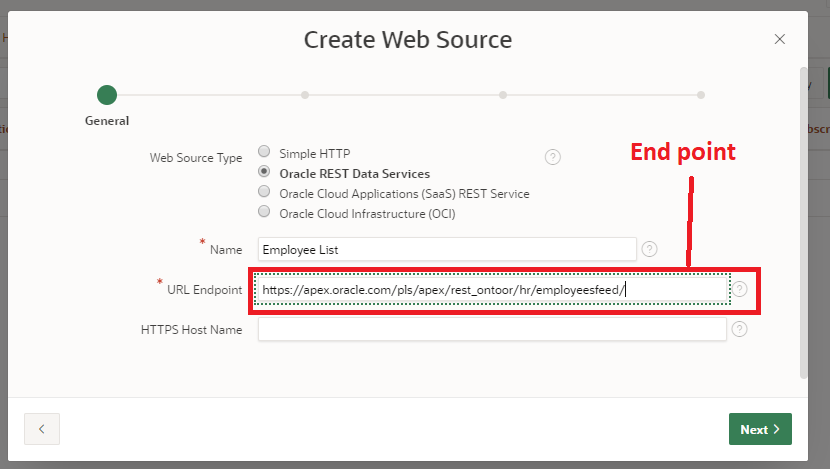Go back using the previous arrow button
This screenshot has width=830, height=469.
coord(42,429)
